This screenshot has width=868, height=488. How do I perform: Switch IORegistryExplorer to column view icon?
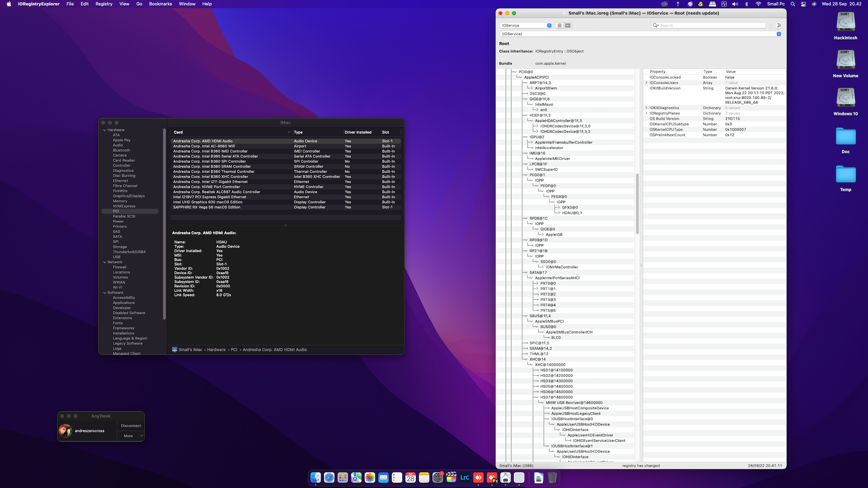tap(568, 25)
